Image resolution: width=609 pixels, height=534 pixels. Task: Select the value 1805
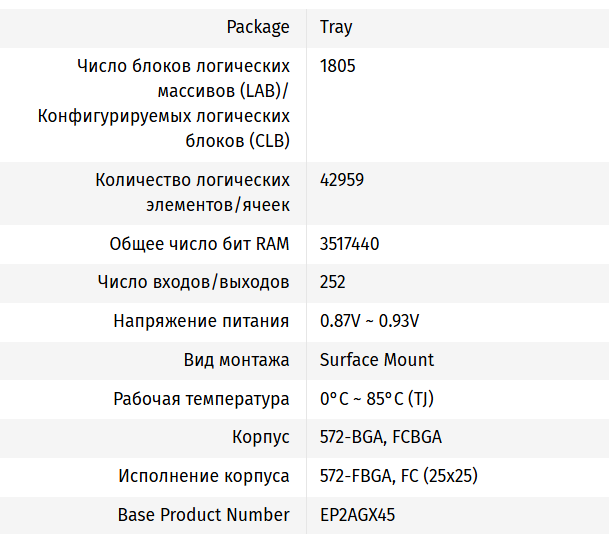point(338,66)
